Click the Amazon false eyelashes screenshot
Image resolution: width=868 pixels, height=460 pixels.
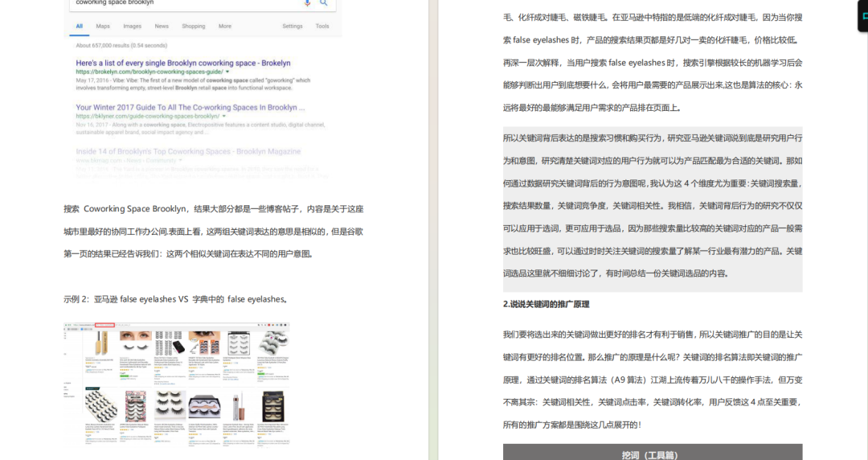pyautogui.click(x=177, y=385)
